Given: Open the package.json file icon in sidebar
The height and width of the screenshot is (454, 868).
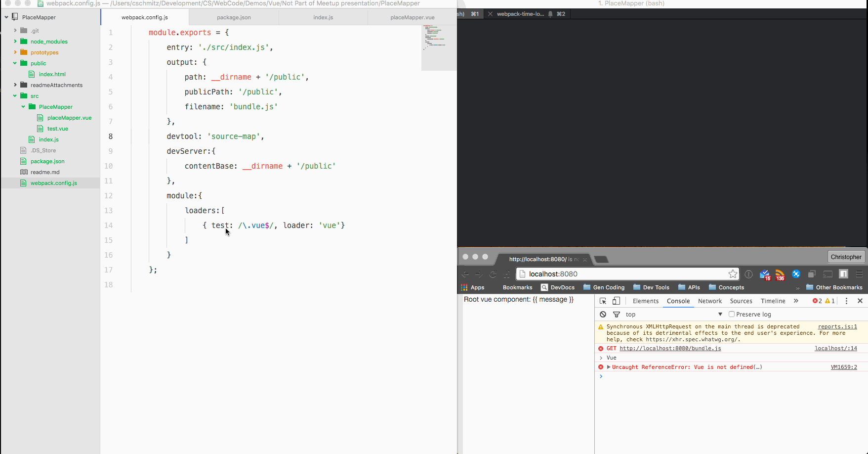Looking at the screenshot, I should click(23, 161).
